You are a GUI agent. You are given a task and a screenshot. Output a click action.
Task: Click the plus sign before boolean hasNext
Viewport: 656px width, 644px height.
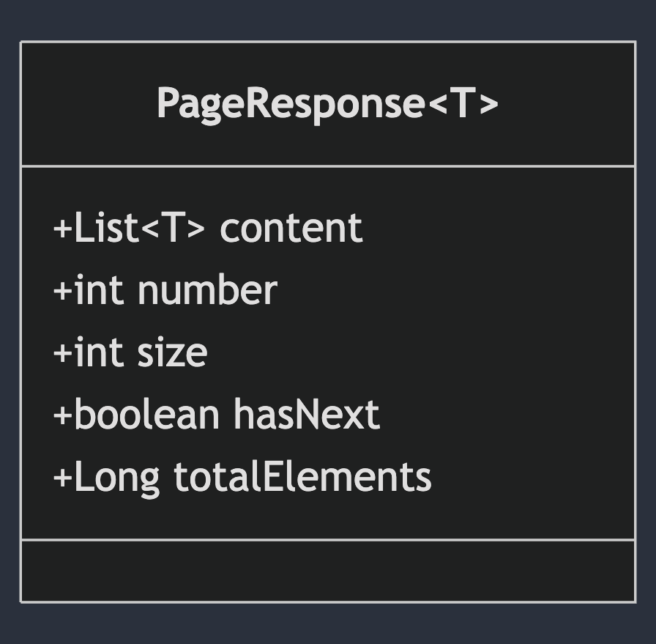[x=63, y=415]
